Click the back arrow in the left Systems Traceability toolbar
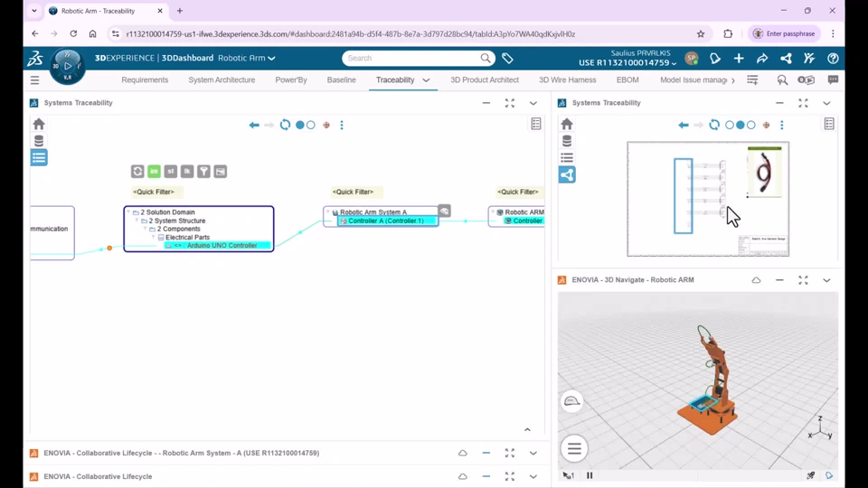Image resolution: width=868 pixels, height=488 pixels. pos(254,125)
